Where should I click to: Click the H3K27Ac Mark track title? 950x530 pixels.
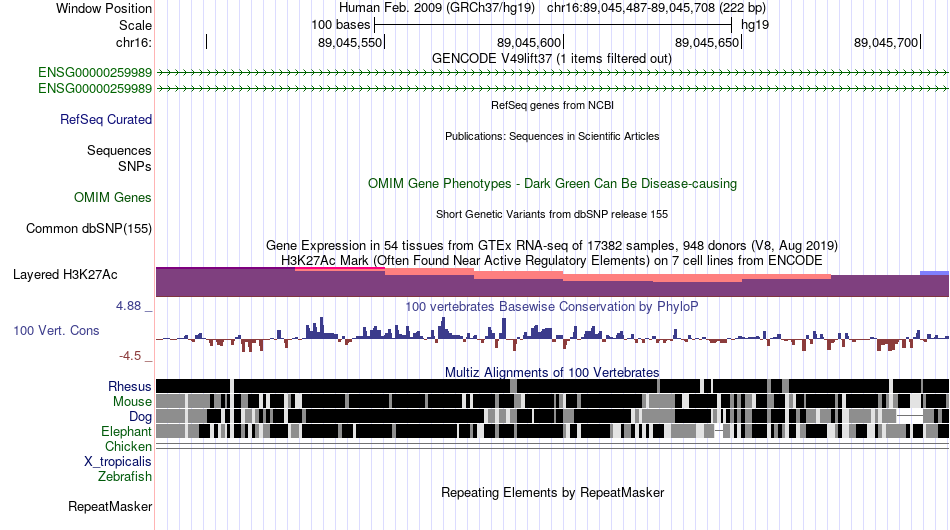pyautogui.click(x=552, y=260)
